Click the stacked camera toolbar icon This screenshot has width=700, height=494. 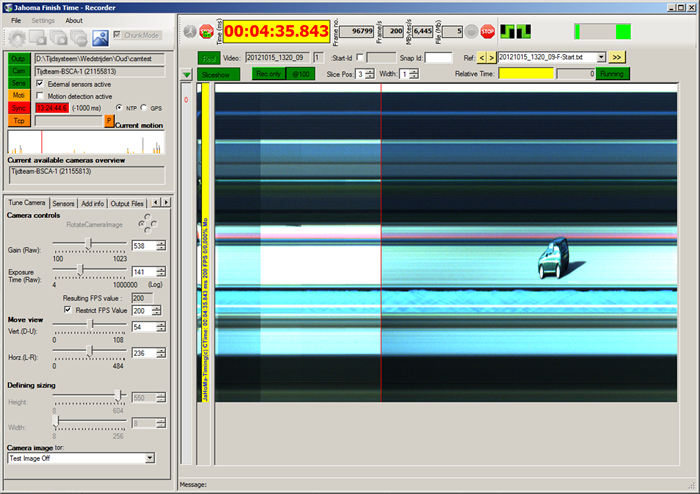pos(79,38)
